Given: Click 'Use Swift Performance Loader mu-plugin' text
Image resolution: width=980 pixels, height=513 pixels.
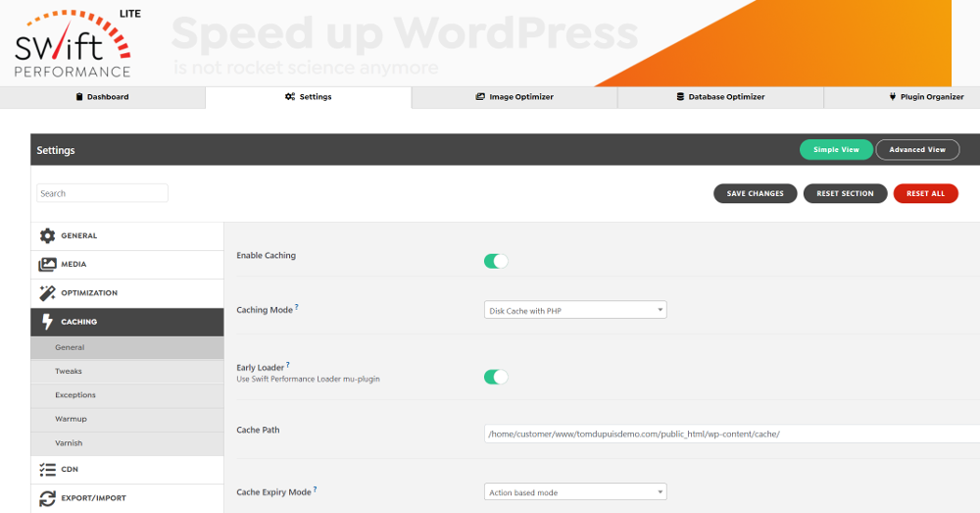Looking at the screenshot, I should coord(308,380).
